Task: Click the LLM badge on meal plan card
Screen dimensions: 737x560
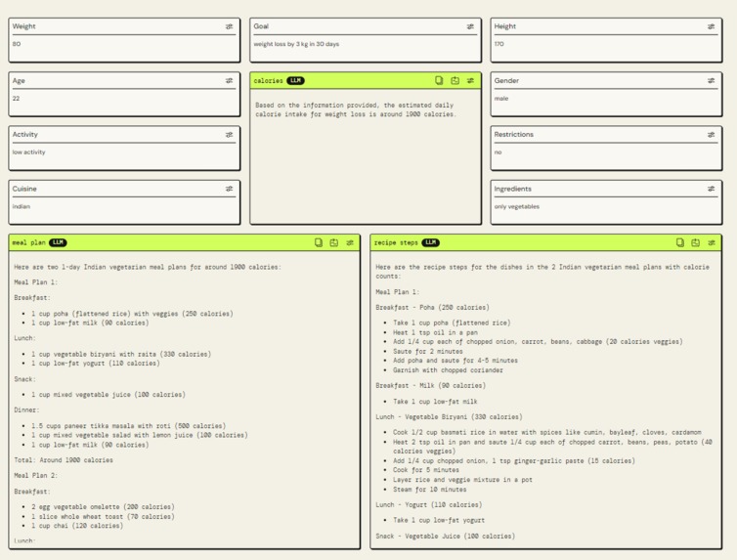Action: click(x=58, y=243)
